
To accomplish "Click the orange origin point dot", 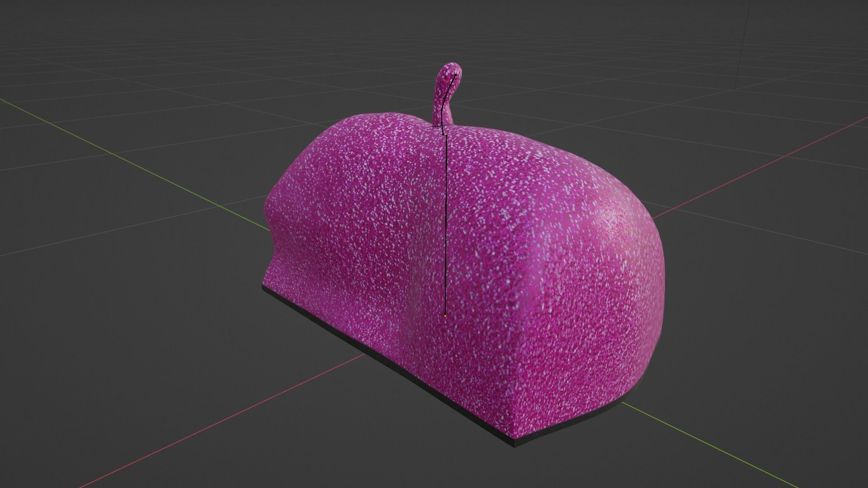I will 445,316.
